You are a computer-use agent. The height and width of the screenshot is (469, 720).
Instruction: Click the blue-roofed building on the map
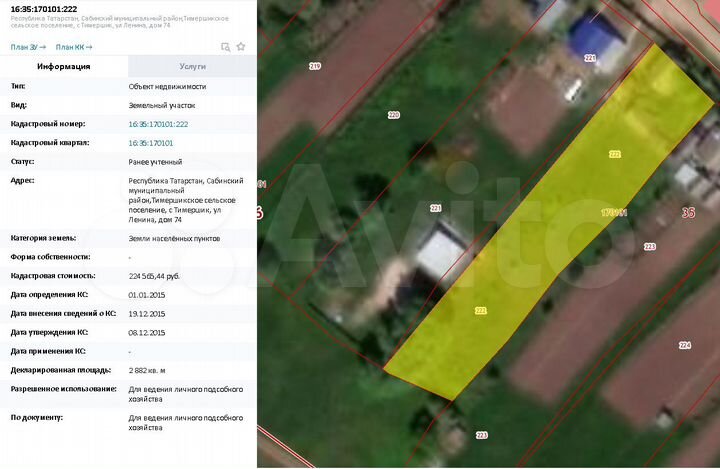tap(596, 37)
